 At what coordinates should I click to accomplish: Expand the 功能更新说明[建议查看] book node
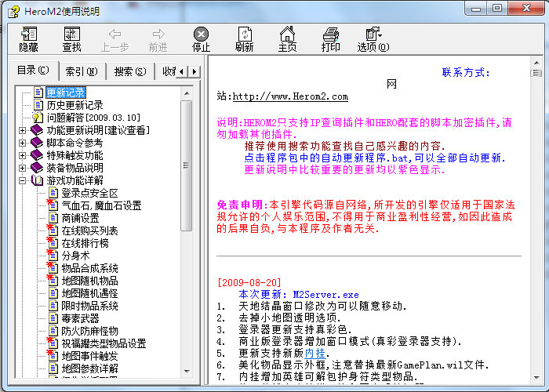(x=23, y=130)
